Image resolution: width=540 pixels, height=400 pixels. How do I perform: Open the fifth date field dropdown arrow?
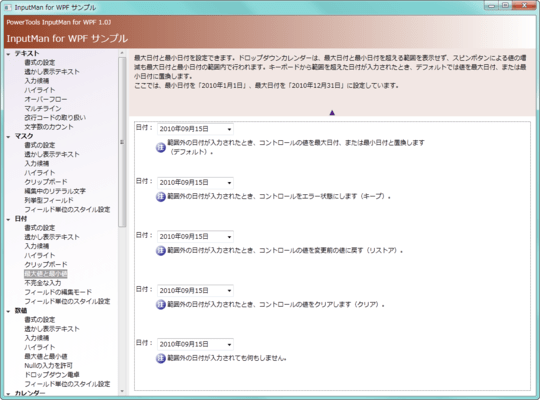coord(229,345)
